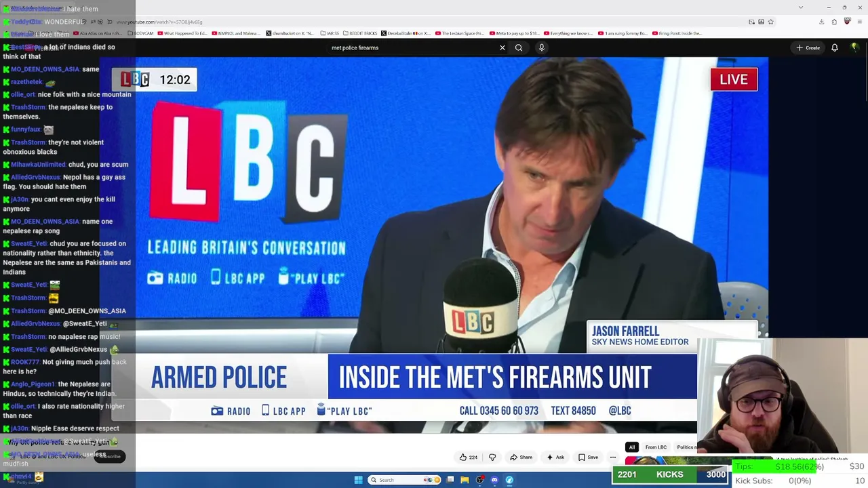Screen dimensions: 868x488
Task: Open YouTube notifications bell
Action: pyautogui.click(x=835, y=47)
